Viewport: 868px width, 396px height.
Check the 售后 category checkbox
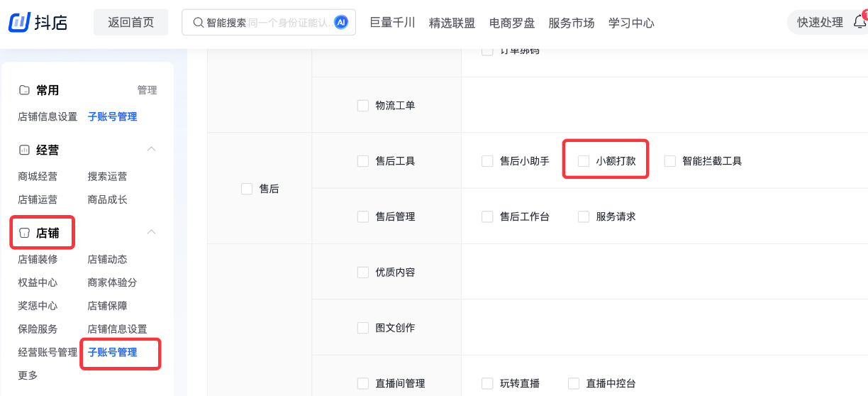point(247,189)
